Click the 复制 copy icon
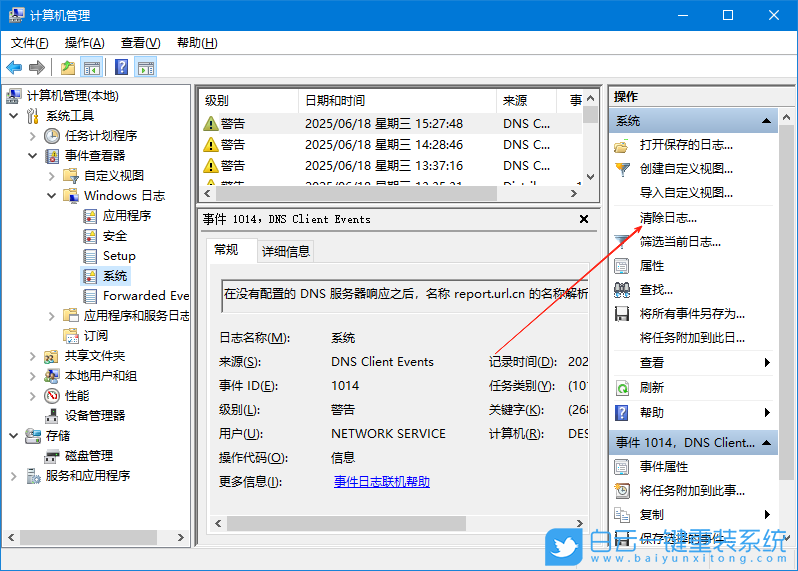798x571 pixels. [621, 515]
